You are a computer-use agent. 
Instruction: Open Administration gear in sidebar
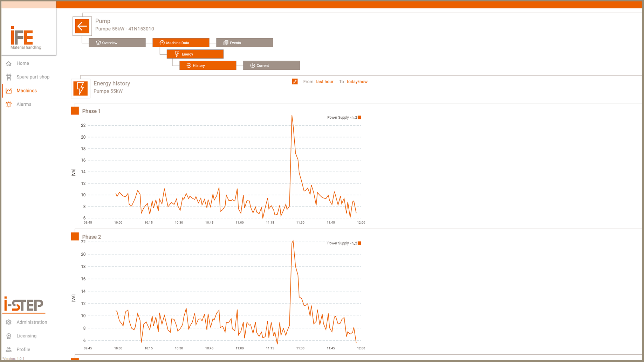tap(9, 322)
